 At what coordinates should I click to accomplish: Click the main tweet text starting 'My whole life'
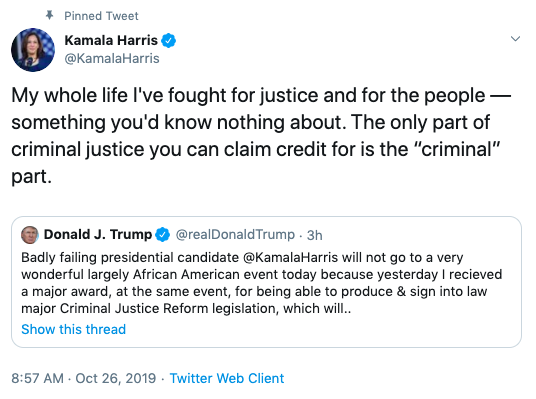point(261,136)
